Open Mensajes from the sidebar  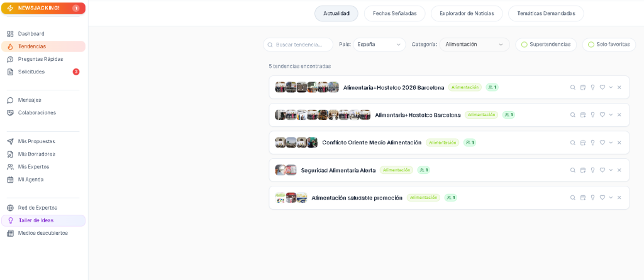coord(30,100)
